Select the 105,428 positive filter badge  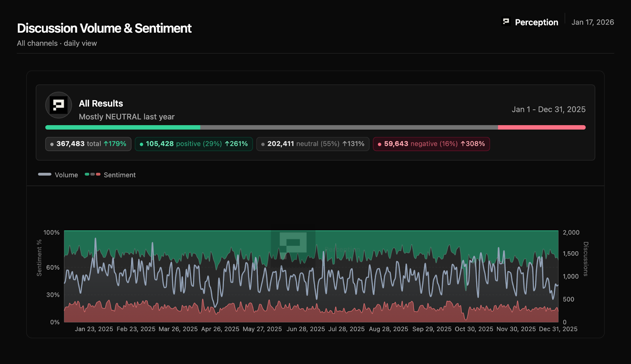pos(194,144)
